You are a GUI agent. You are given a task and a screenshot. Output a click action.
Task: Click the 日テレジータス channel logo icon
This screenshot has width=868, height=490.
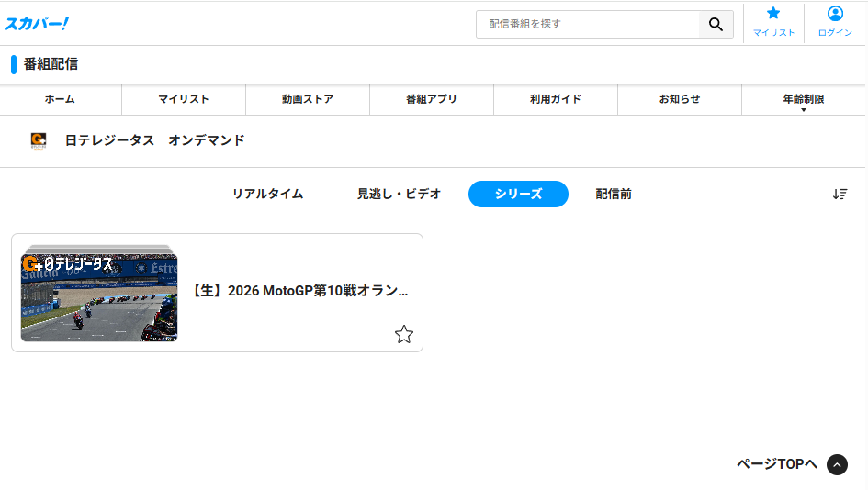pos(39,141)
